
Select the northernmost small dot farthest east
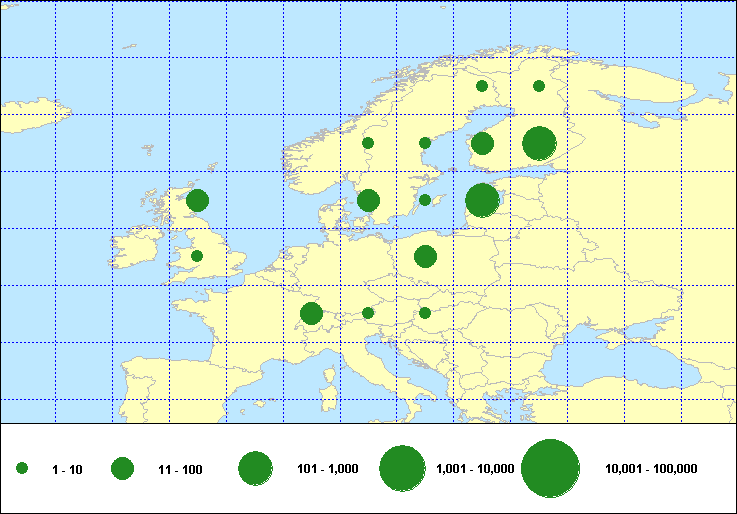(539, 86)
